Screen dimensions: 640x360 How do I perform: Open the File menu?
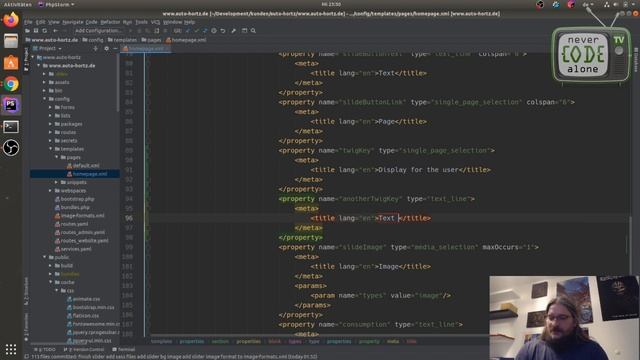point(28,22)
